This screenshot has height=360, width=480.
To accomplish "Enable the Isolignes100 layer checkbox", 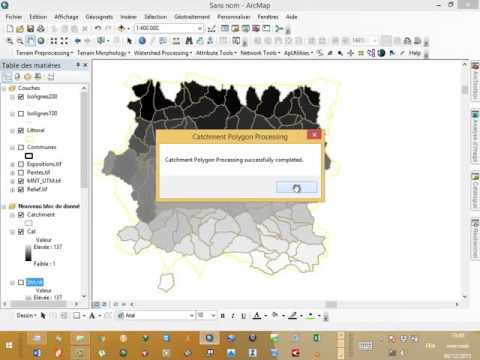I will click(21, 114).
